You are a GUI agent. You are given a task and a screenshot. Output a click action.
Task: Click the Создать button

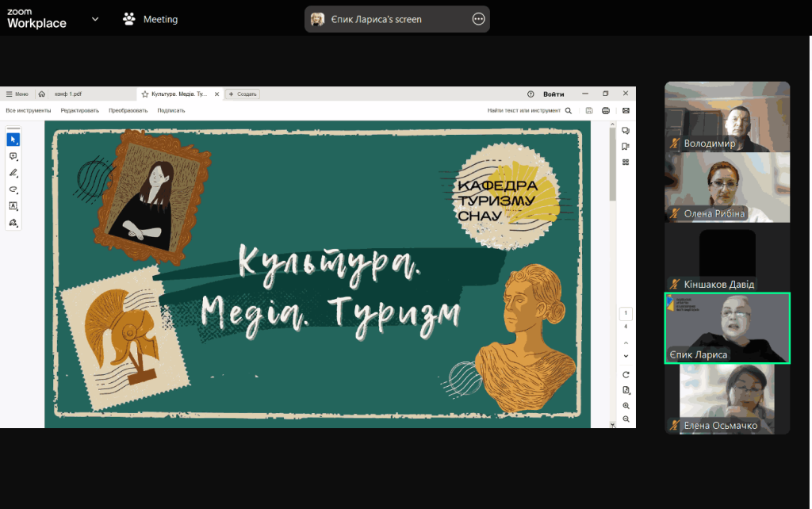243,94
